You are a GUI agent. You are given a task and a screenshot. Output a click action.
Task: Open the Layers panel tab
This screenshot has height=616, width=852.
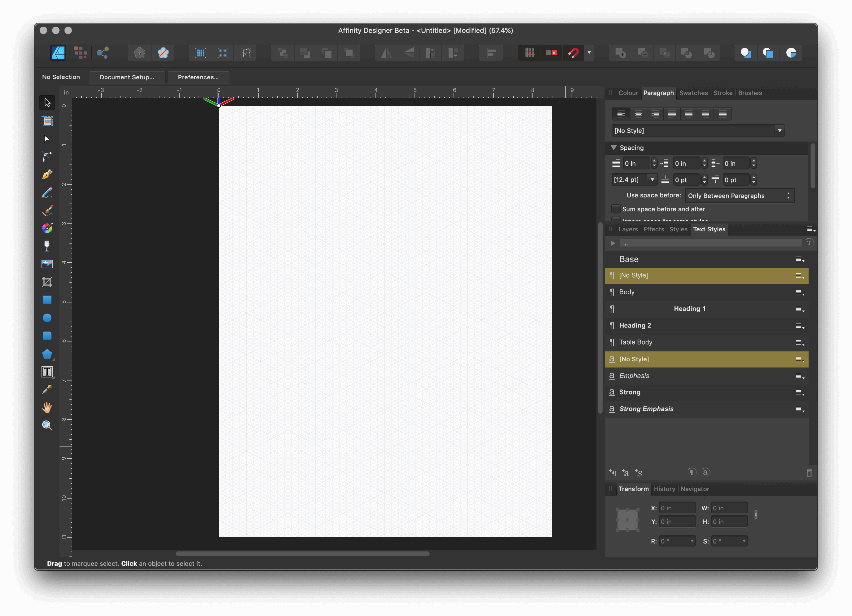coord(628,229)
